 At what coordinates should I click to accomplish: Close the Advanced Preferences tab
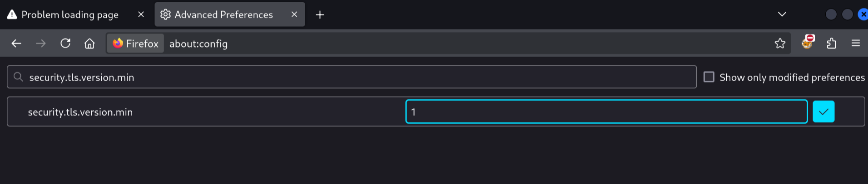(x=294, y=15)
